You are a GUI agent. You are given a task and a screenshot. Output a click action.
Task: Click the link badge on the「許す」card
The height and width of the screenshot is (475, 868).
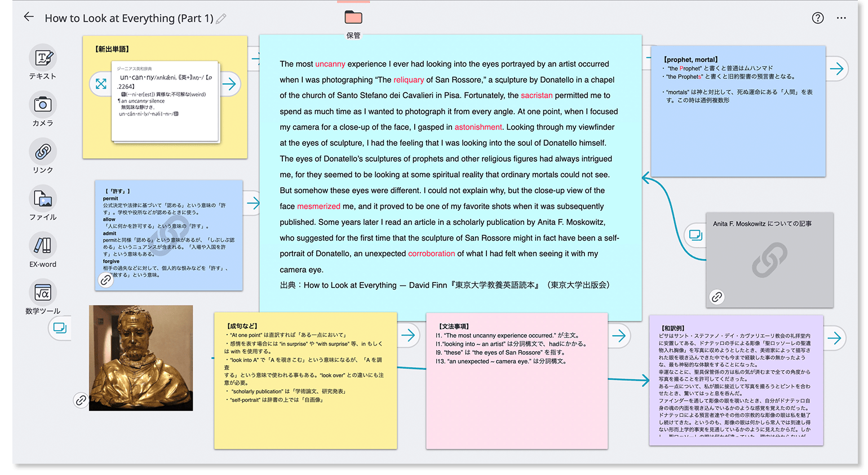click(x=105, y=279)
